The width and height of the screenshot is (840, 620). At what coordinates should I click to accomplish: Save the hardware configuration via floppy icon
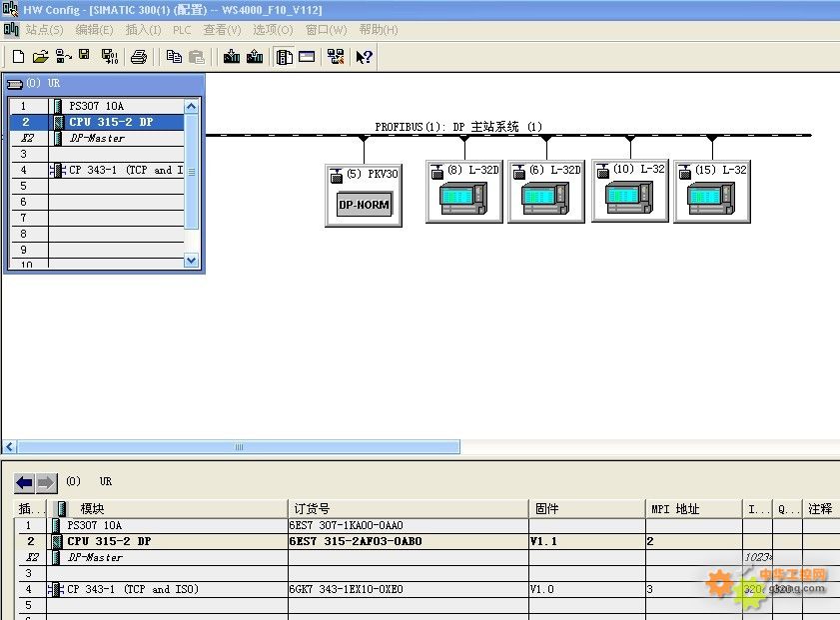coord(85,55)
